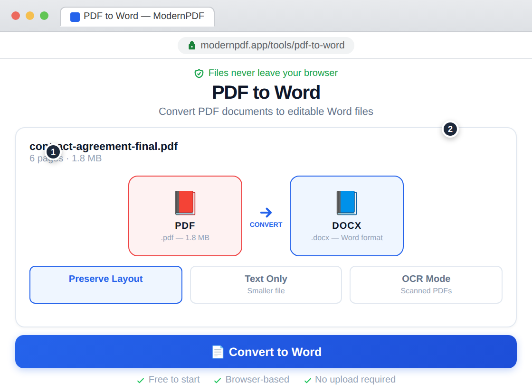This screenshot has height=392, width=532.
Task: Click the contract-agreement-final.pdf filename
Action: pos(104,146)
